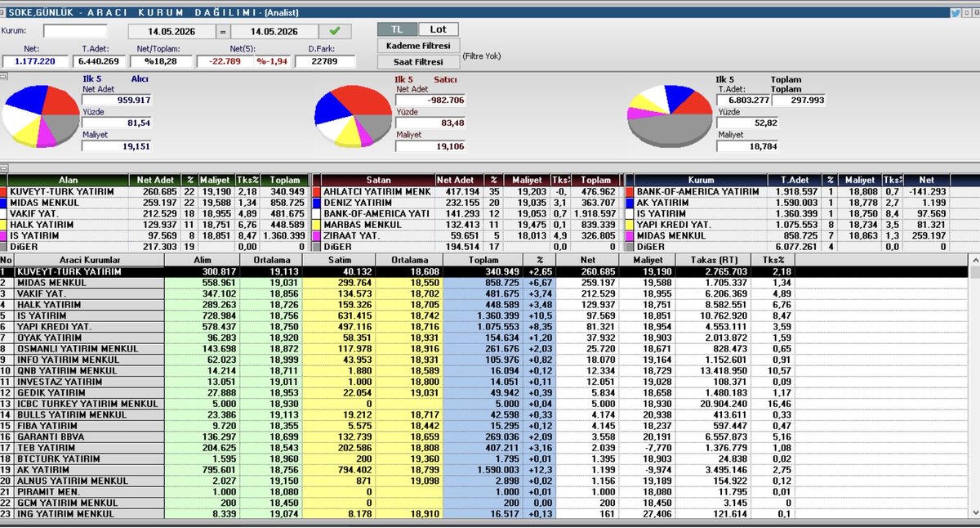
Task: Click VAKIF YAT. in the Alan table
Action: click(x=34, y=212)
